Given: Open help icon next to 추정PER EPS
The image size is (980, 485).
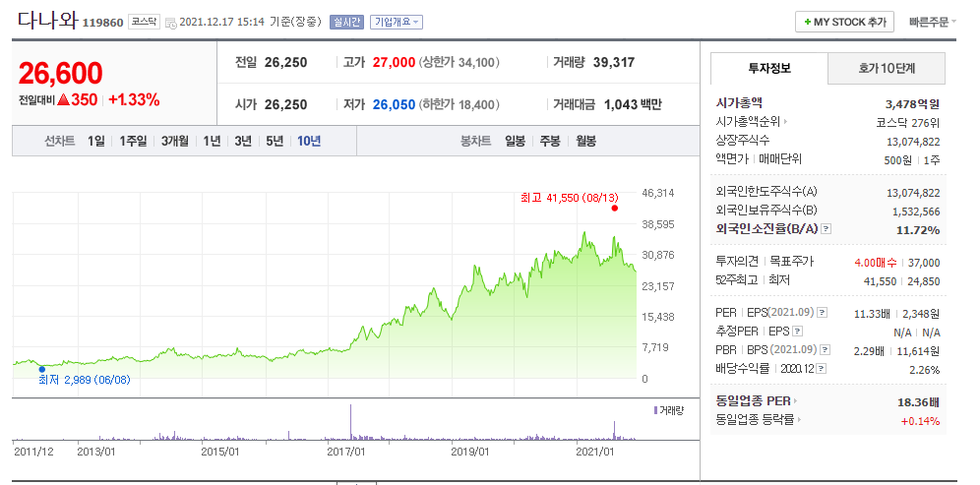Looking at the screenshot, I should [x=798, y=332].
